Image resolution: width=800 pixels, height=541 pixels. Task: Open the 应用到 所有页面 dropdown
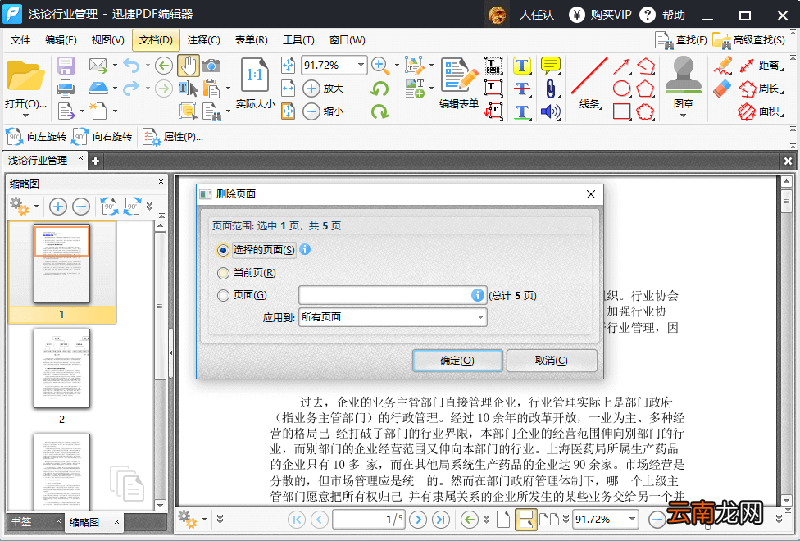[x=392, y=317]
